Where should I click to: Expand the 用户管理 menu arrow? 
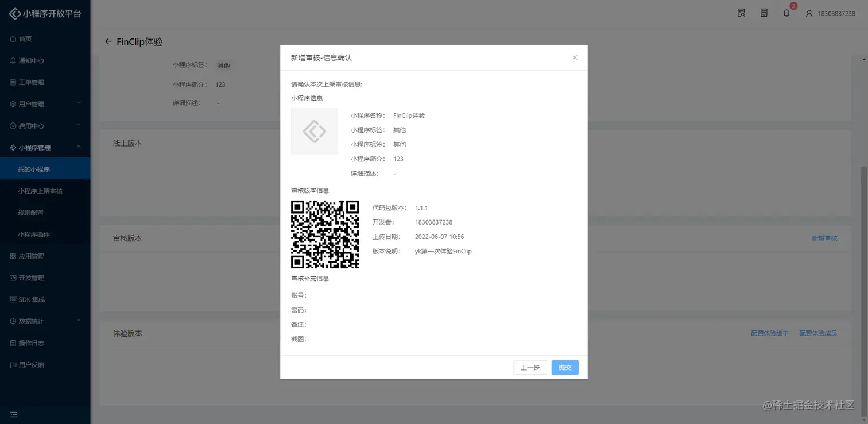tap(79, 103)
